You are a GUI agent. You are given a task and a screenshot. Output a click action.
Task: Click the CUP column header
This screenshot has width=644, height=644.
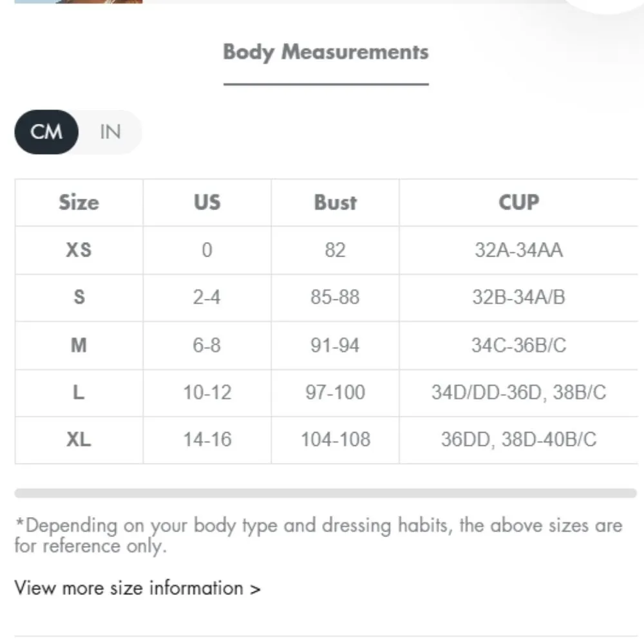tap(518, 202)
